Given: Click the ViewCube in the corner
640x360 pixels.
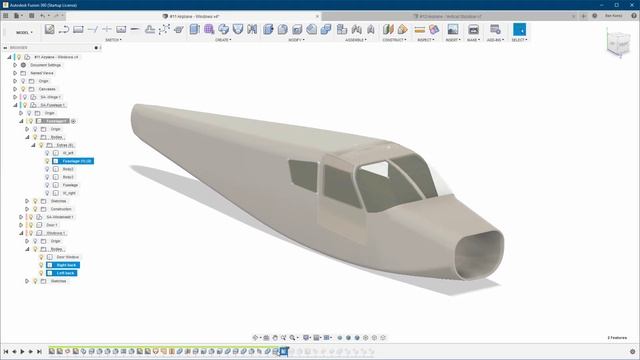Looking at the screenshot, I should tap(619, 43).
